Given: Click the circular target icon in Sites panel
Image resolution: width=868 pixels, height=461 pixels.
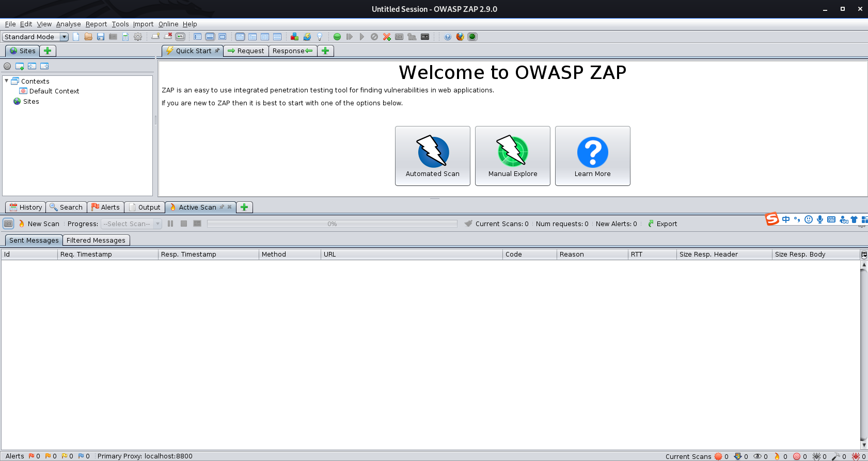Looking at the screenshot, I should (x=7, y=66).
